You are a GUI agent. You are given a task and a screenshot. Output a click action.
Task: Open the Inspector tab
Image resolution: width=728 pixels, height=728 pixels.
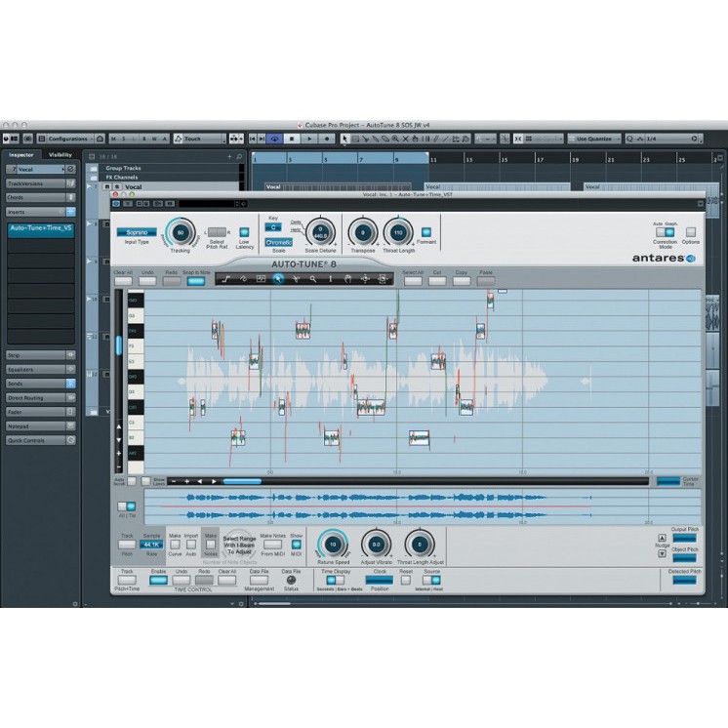point(21,154)
